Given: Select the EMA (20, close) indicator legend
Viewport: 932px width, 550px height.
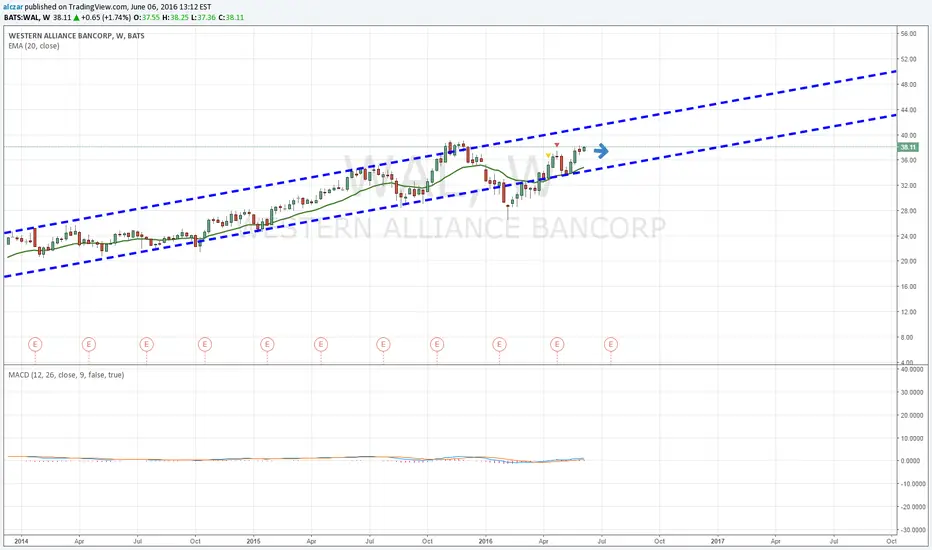Looking at the screenshot, I should pyautogui.click(x=33, y=46).
